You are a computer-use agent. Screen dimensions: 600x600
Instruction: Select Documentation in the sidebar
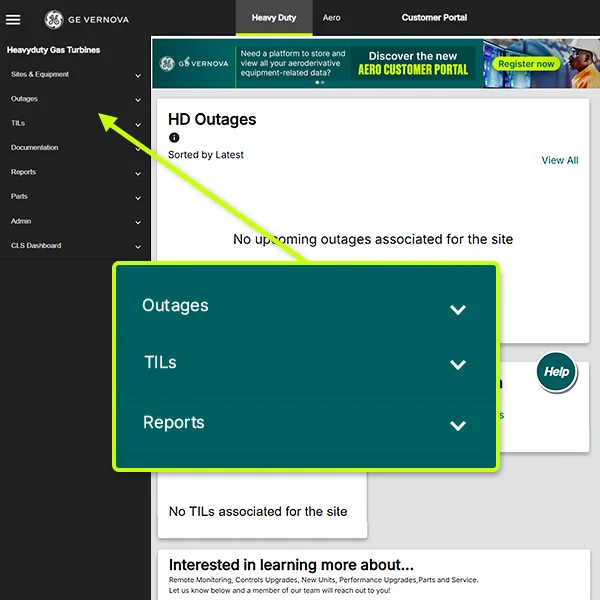coord(35,147)
